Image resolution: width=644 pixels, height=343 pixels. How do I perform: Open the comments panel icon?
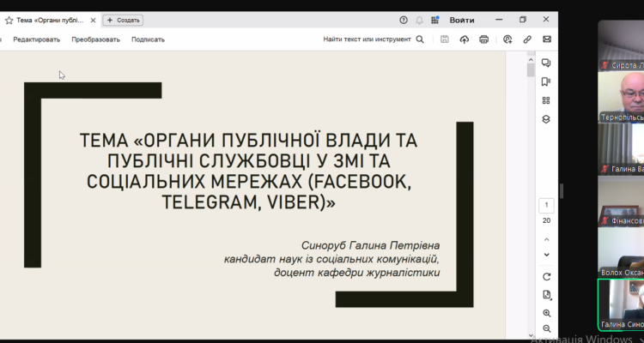point(546,63)
